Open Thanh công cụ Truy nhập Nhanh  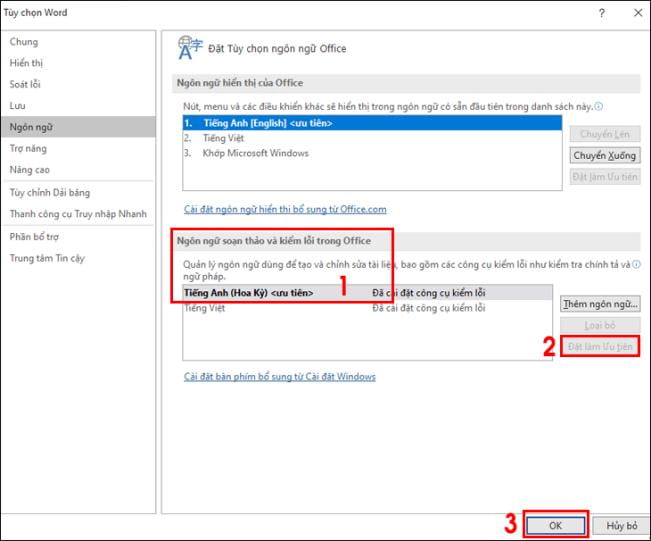pos(78,214)
